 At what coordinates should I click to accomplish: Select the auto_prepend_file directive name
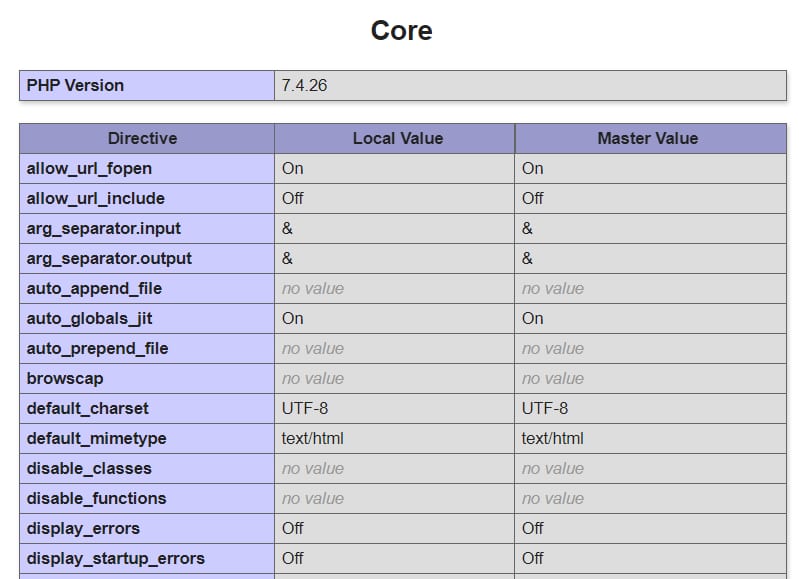(x=97, y=348)
